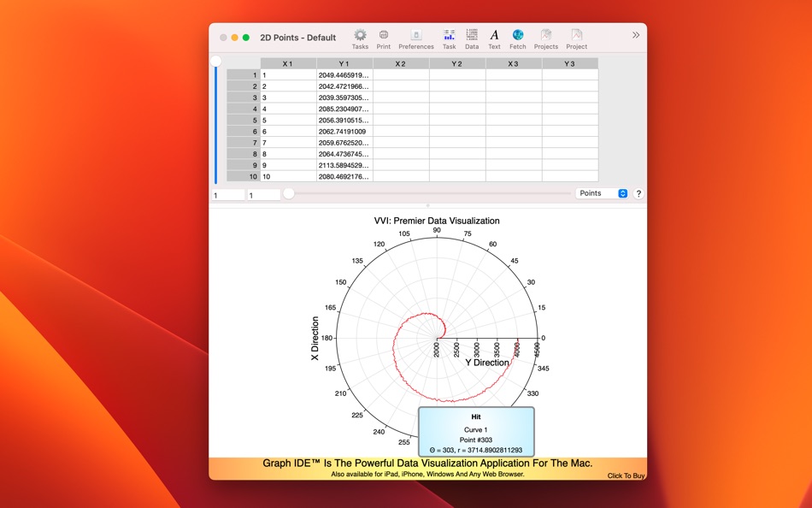
Task: Click cell with value 2042.4721966
Action: click(344, 86)
